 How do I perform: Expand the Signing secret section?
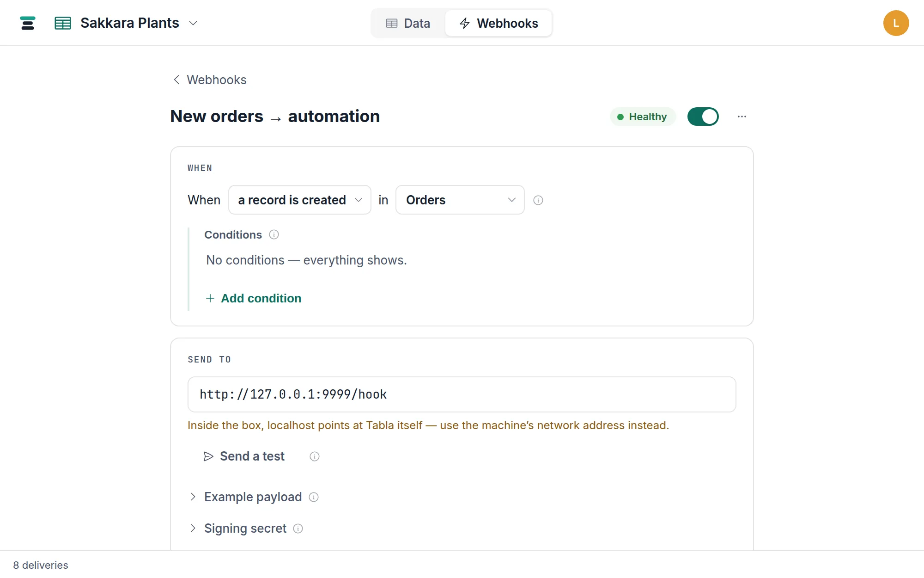point(238,529)
